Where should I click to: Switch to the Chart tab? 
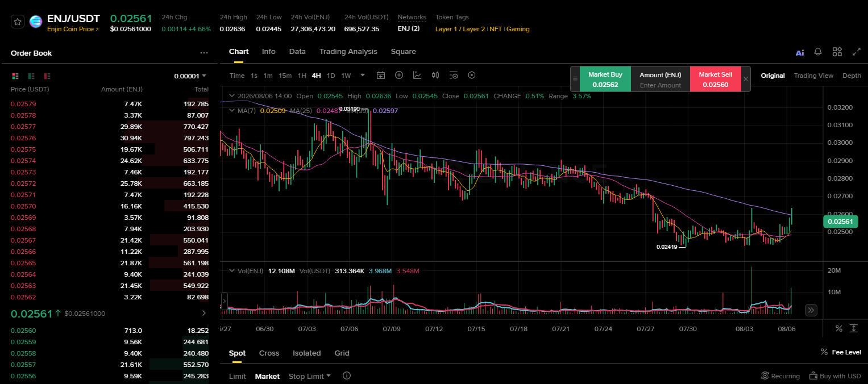(239, 52)
